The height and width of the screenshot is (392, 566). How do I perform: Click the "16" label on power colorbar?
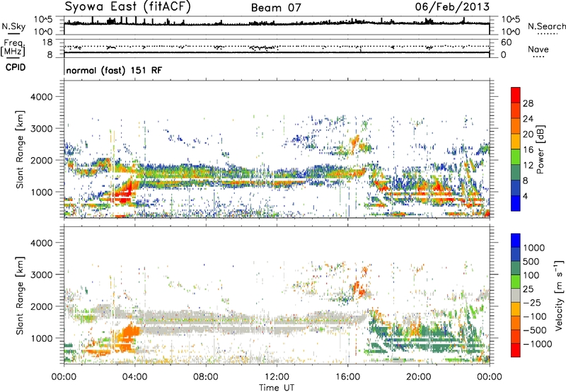[528, 149]
